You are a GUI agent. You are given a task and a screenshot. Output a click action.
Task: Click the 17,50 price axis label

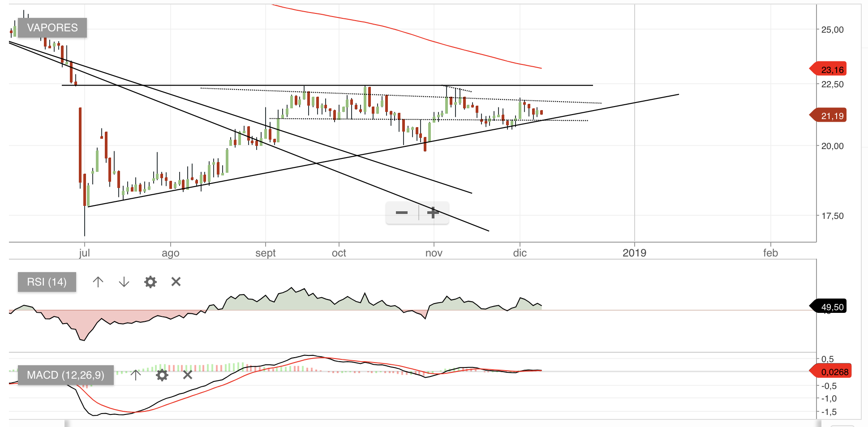pos(832,216)
